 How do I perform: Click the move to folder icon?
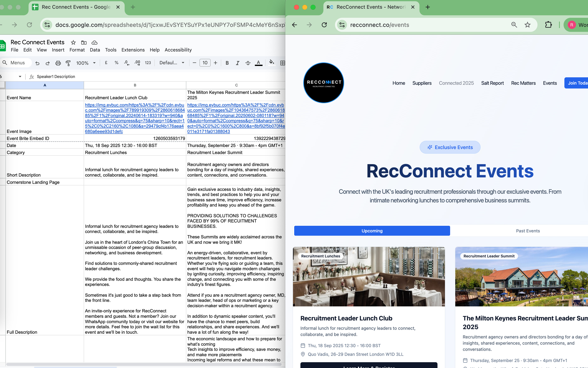pos(84,43)
